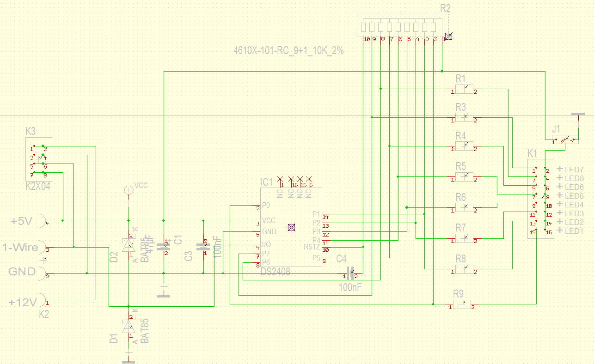The width and height of the screenshot is (594, 364).
Task: Click the D1 BAT85 diode symbol
Action: point(129,328)
